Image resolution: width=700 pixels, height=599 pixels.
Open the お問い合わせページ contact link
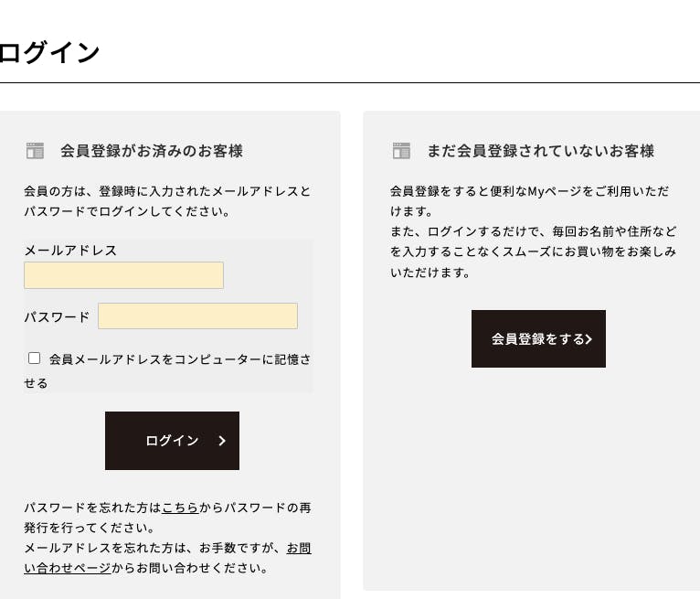pos(68,568)
